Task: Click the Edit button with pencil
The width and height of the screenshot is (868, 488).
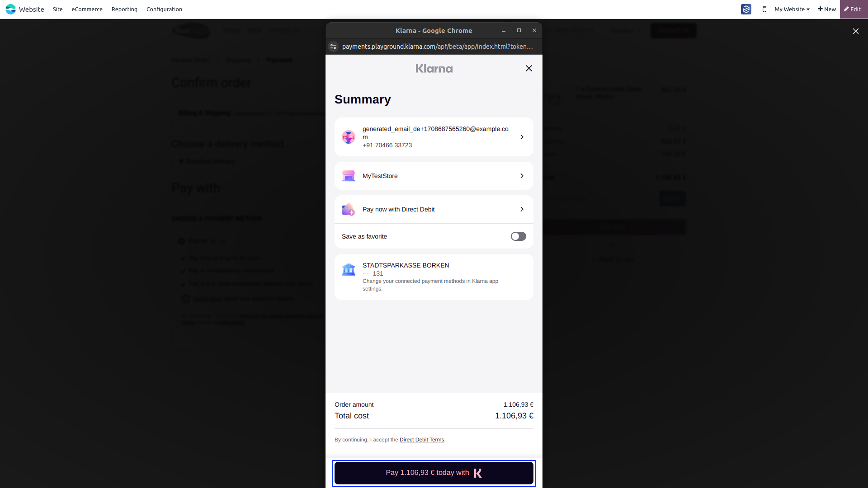Action: click(853, 9)
